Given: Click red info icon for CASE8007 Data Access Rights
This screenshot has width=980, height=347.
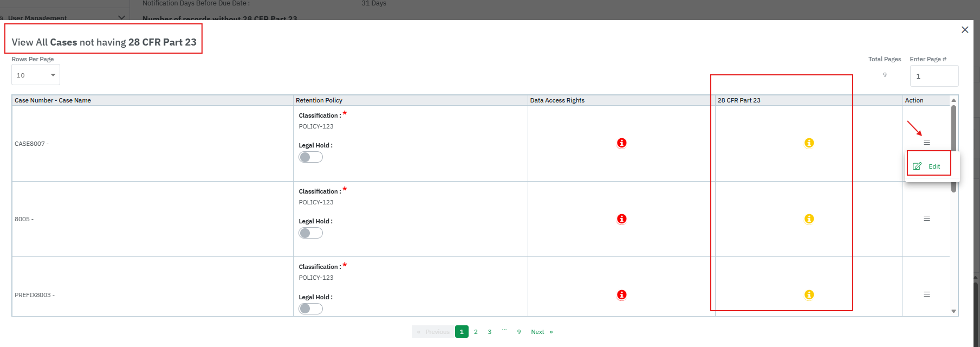Looking at the screenshot, I should click(x=621, y=143).
